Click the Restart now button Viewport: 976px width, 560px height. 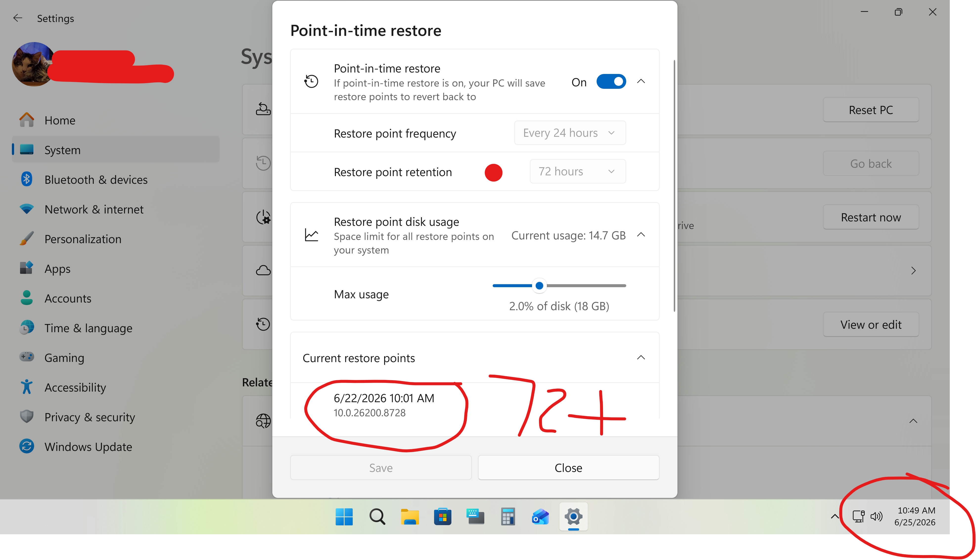871,217
